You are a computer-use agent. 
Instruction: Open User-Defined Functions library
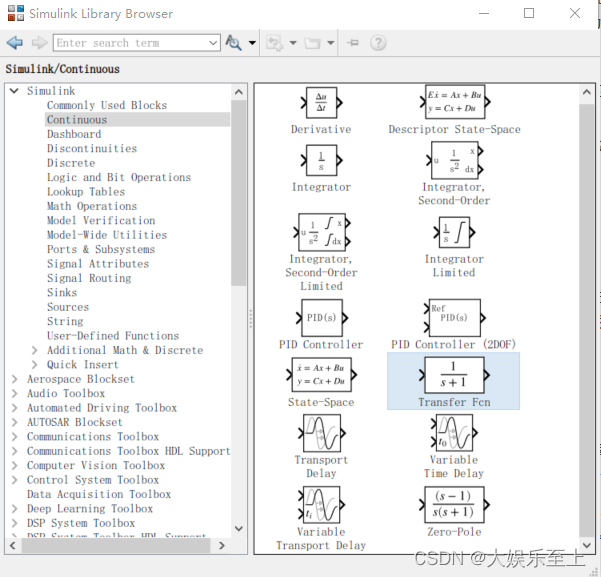click(113, 336)
